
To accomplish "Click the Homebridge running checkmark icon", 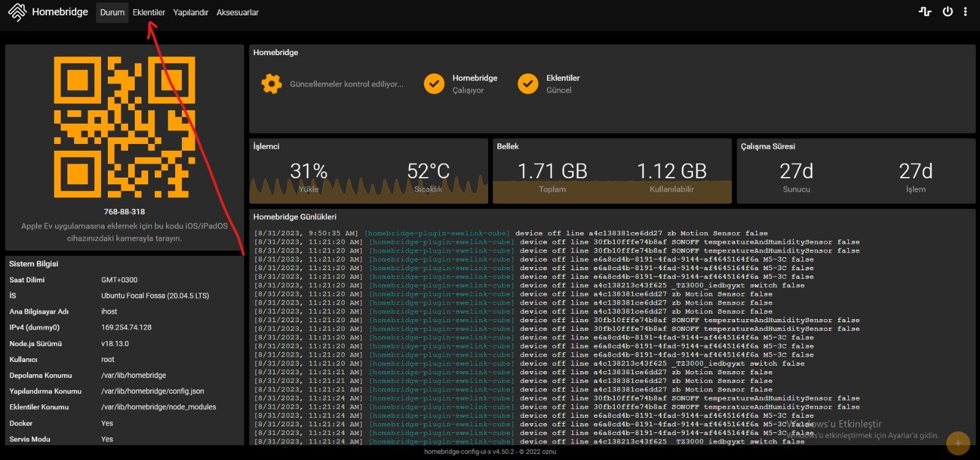I will pyautogui.click(x=434, y=84).
